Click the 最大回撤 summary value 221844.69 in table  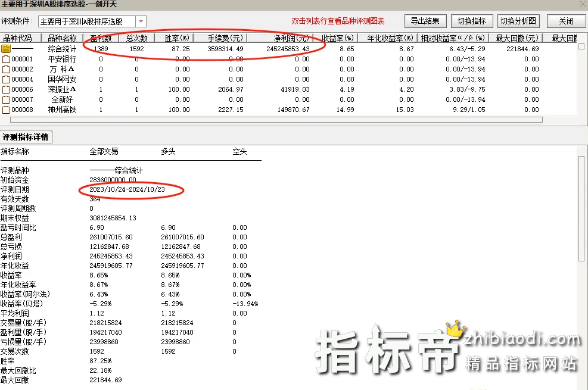click(522, 49)
